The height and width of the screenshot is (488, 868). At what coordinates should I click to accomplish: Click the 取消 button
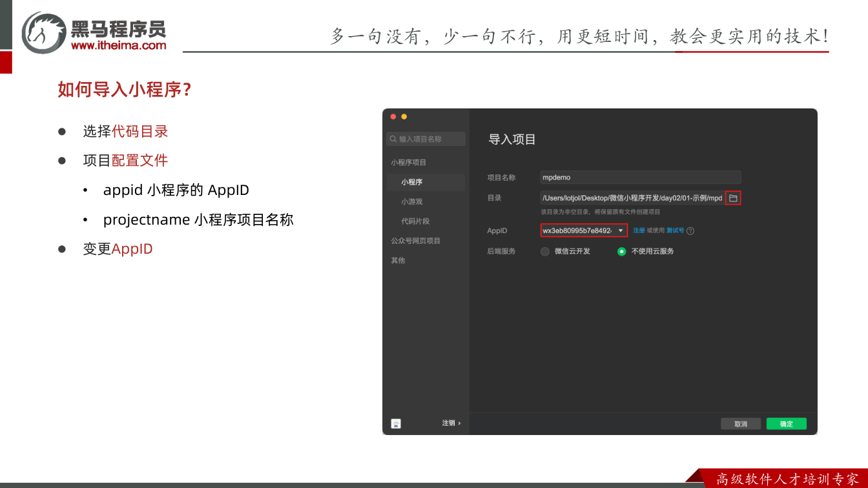[x=741, y=424]
